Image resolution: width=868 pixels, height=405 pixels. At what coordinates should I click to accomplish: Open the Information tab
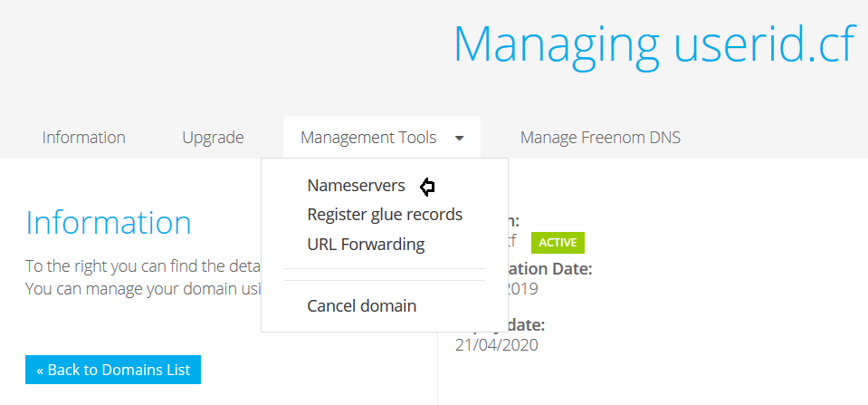83,138
